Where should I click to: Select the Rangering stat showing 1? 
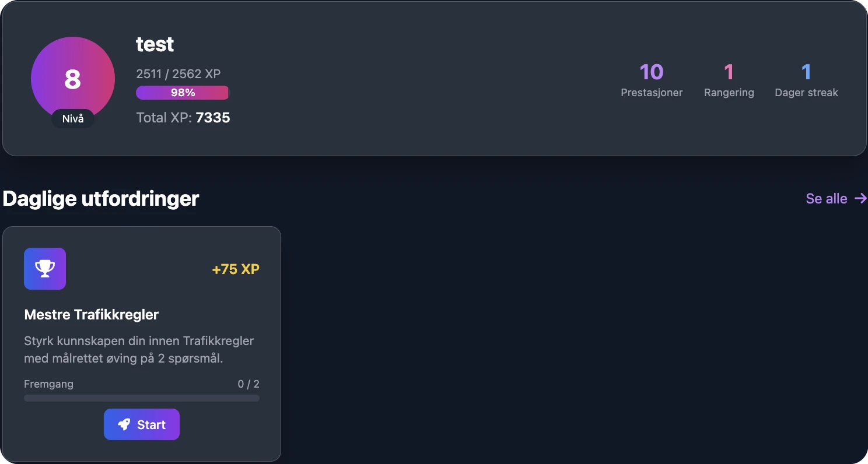coord(729,80)
